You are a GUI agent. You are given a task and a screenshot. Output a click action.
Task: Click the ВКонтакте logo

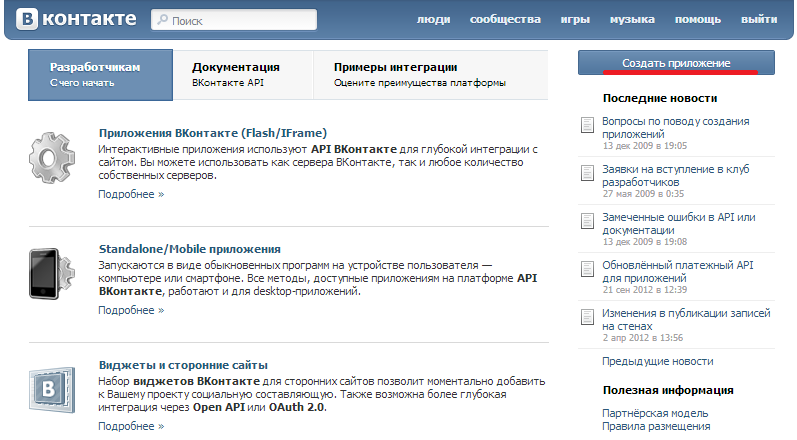76,19
